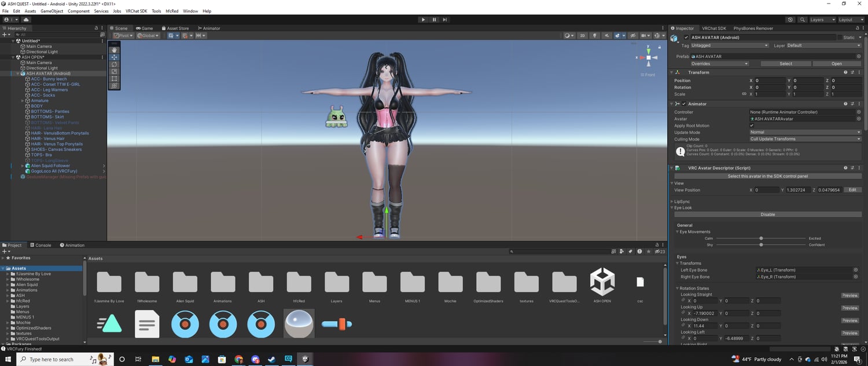Open the Layout dropdown
Viewport: 868px width, 366px height.
pos(851,20)
